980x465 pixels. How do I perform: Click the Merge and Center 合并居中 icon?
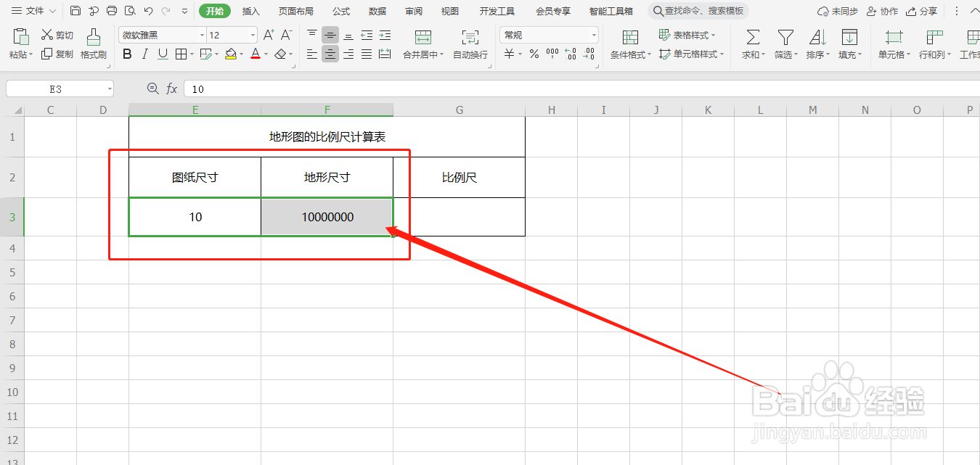(422, 38)
